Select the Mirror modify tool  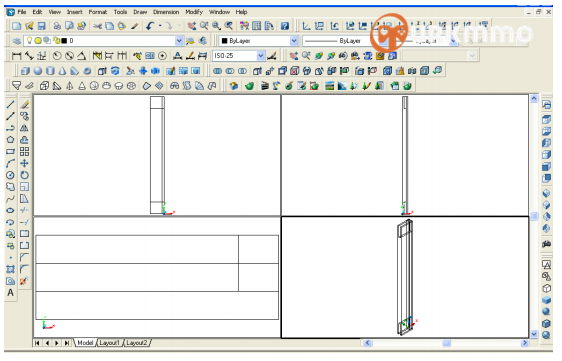coord(24,128)
